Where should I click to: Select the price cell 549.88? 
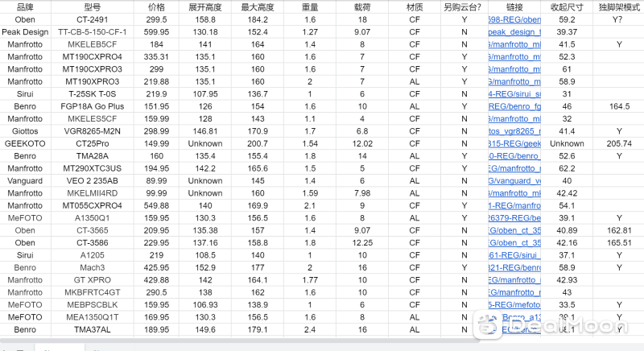point(156,205)
